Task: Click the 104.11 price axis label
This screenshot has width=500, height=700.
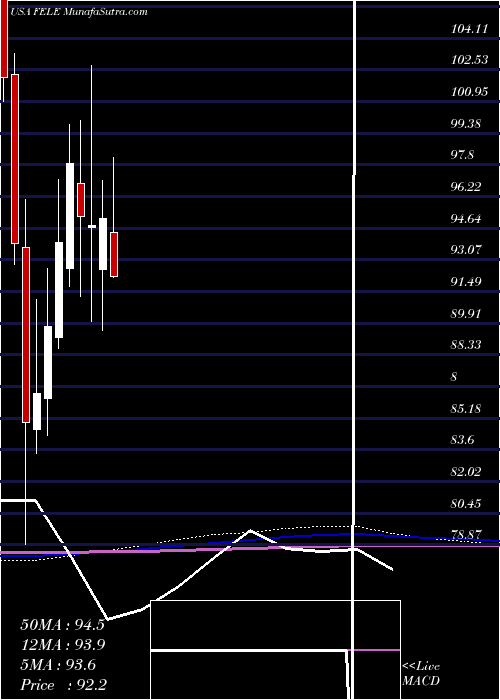Action: click(x=469, y=29)
